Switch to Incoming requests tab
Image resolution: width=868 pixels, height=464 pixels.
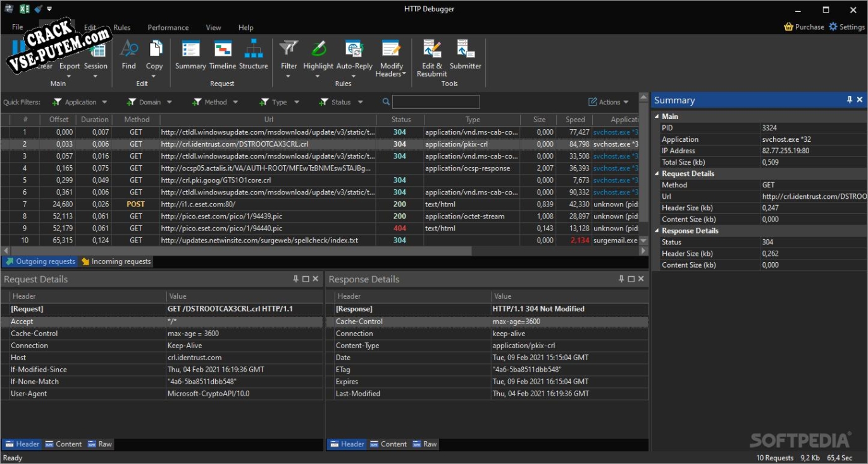coord(116,261)
